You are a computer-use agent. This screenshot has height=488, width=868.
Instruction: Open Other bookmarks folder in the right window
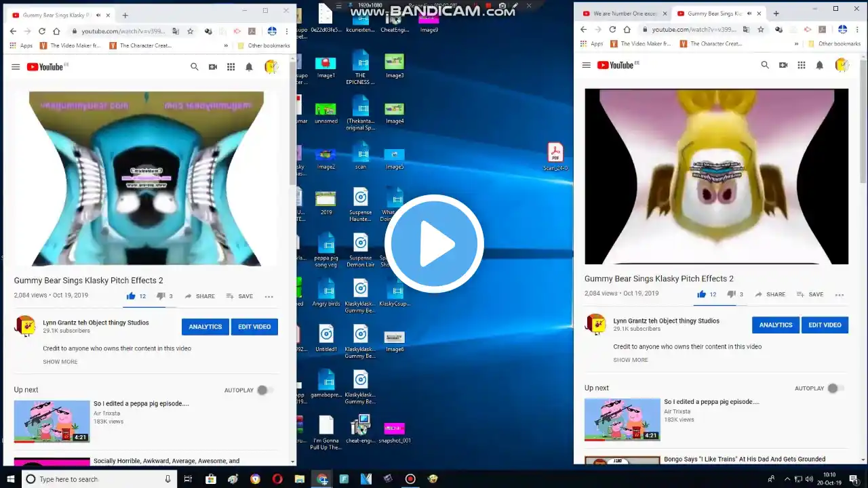click(x=834, y=44)
